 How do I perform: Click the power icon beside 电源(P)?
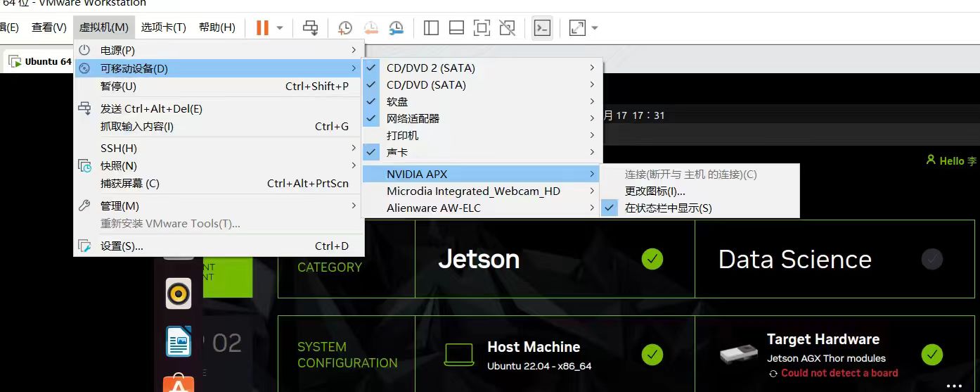pos(84,51)
